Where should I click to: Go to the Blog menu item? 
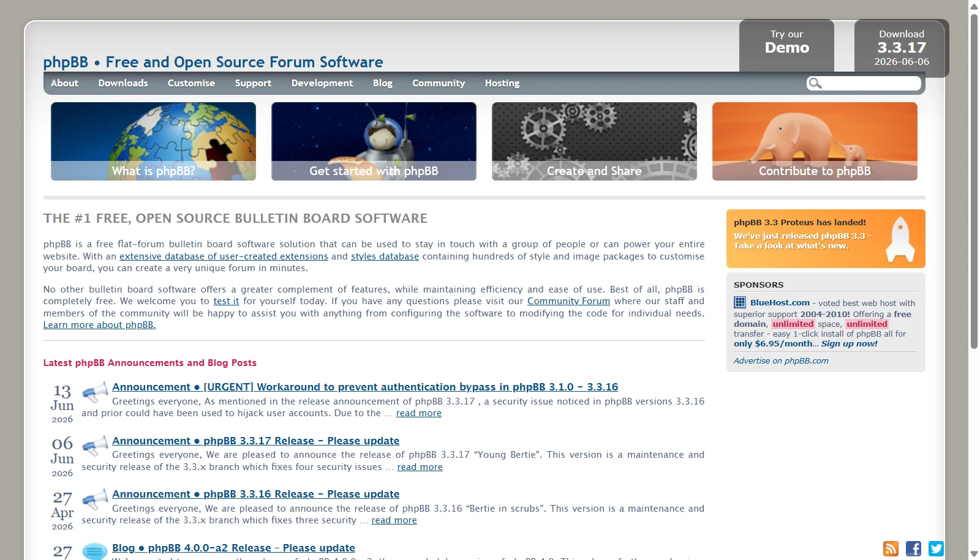pyautogui.click(x=383, y=83)
